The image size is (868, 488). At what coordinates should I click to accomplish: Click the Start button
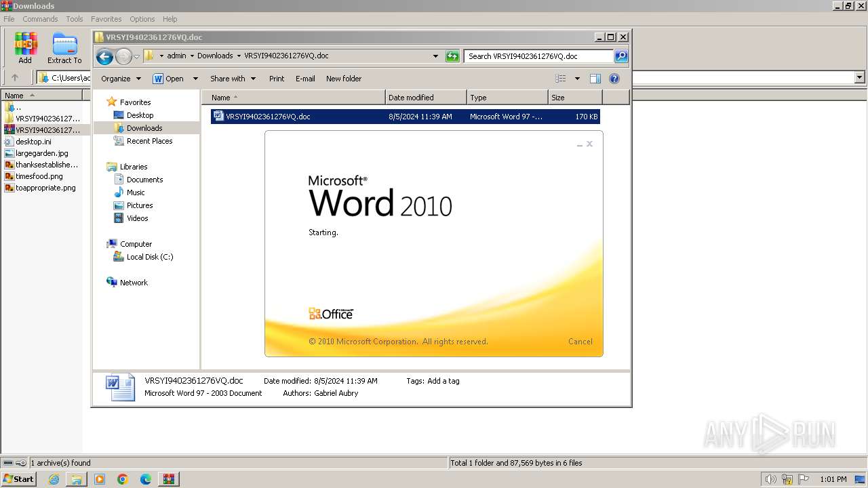pyautogui.click(x=18, y=479)
